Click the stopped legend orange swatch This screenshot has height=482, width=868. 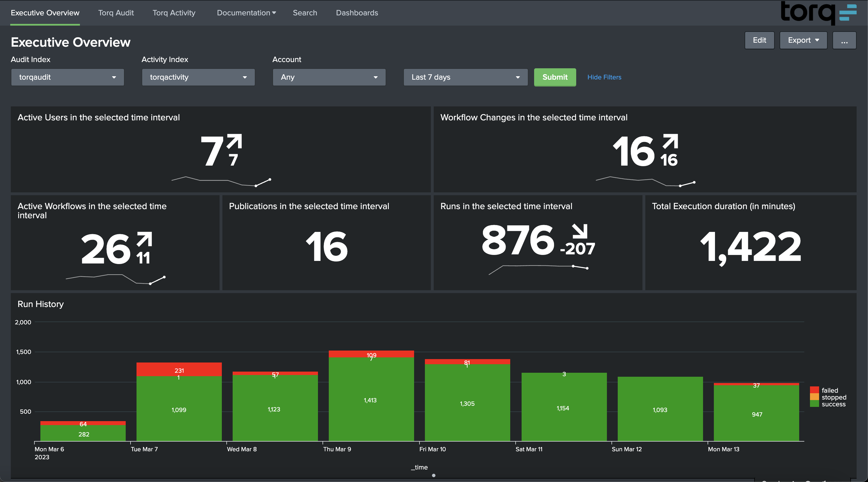[815, 397]
